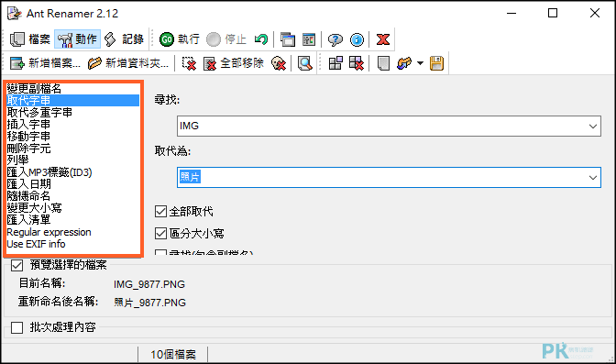Click the green undo arrow icon
This screenshot has width=616, height=364.
click(x=261, y=39)
